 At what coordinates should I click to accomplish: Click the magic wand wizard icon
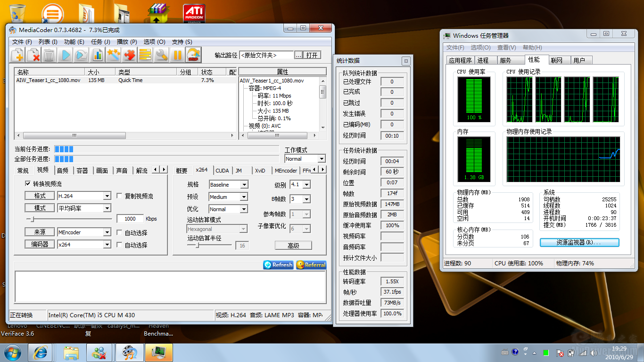click(113, 55)
